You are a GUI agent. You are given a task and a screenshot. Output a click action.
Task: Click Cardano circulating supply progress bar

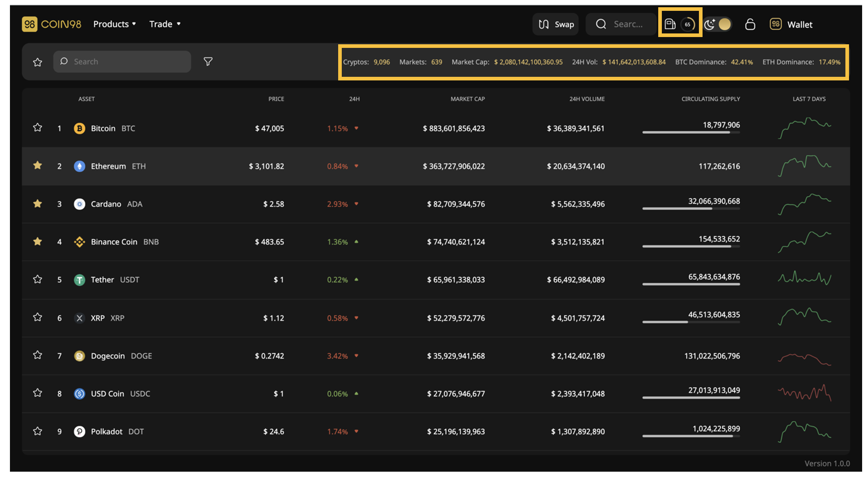click(691, 208)
